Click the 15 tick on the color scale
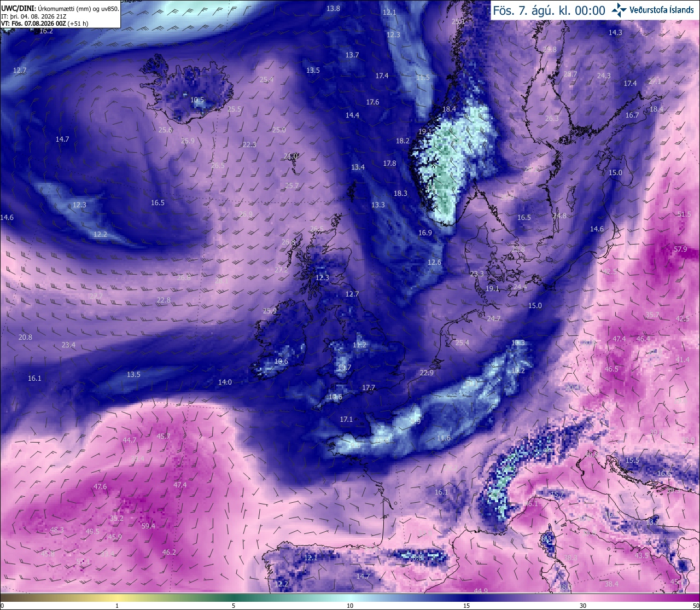 (x=466, y=606)
